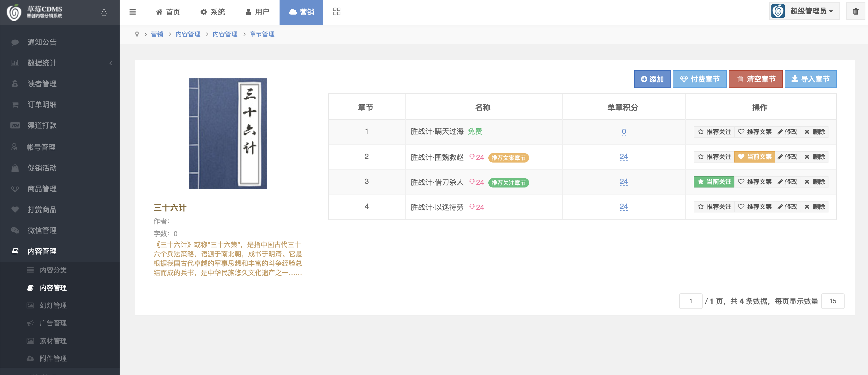Click 修改 for chapter 借刀杀人
Screen dimensions: 868x375
click(x=787, y=182)
